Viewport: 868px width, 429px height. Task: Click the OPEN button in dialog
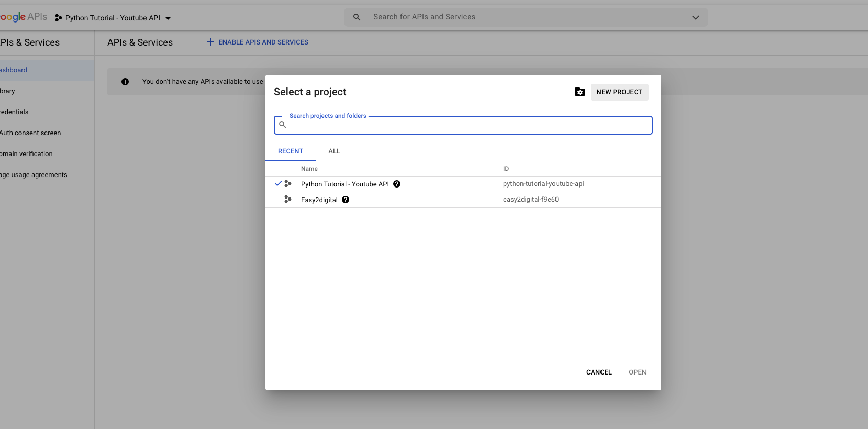click(x=637, y=372)
